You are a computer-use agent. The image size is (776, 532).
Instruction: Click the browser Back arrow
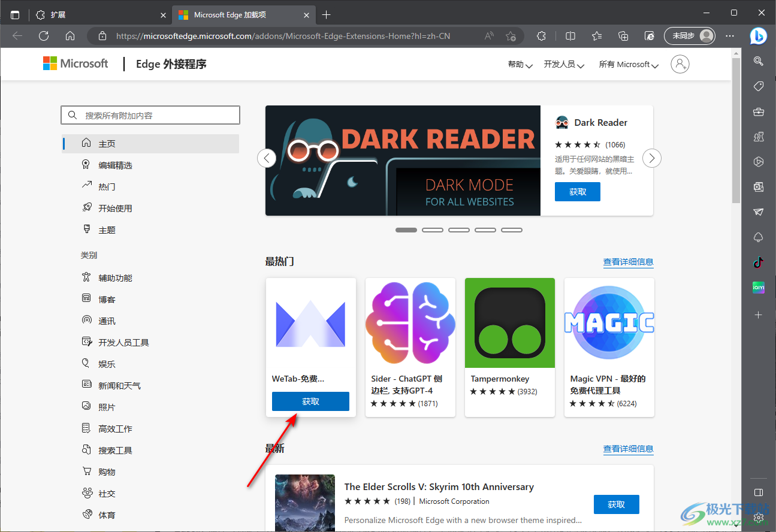[17, 36]
